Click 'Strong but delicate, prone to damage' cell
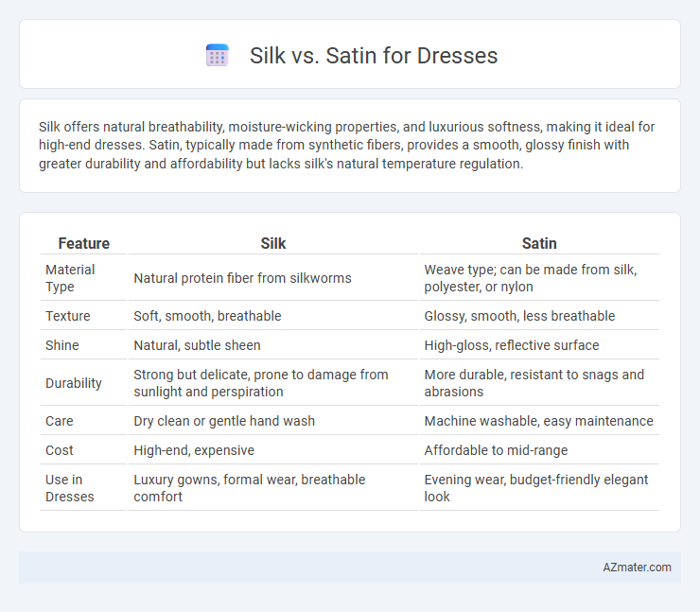700x612 pixels. (x=272, y=383)
